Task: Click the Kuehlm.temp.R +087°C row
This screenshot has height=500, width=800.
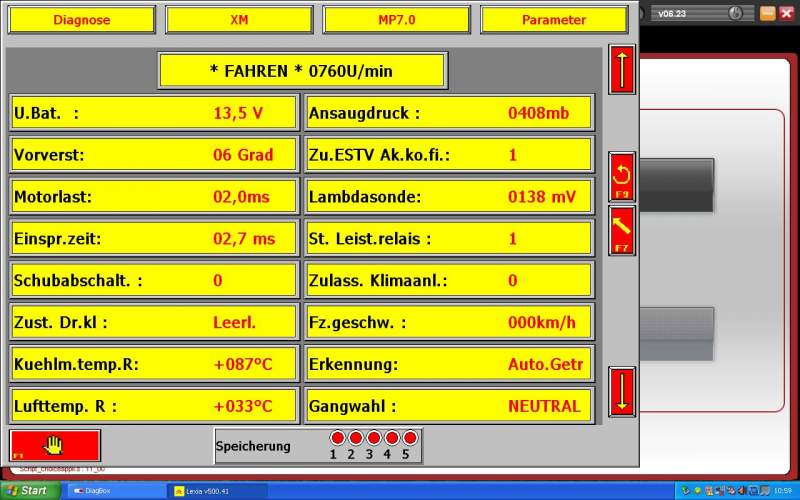Action: tap(154, 364)
